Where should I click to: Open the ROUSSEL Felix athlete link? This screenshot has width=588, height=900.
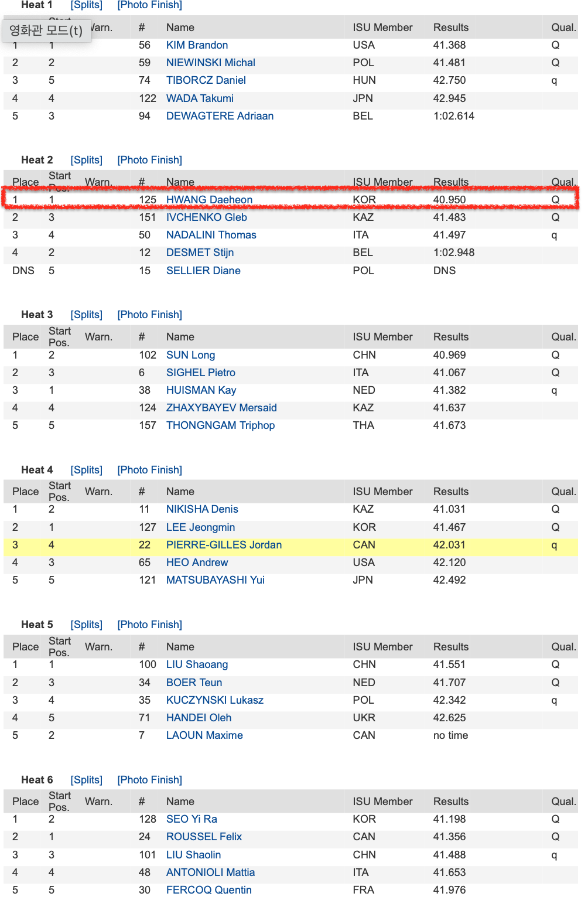(x=204, y=837)
